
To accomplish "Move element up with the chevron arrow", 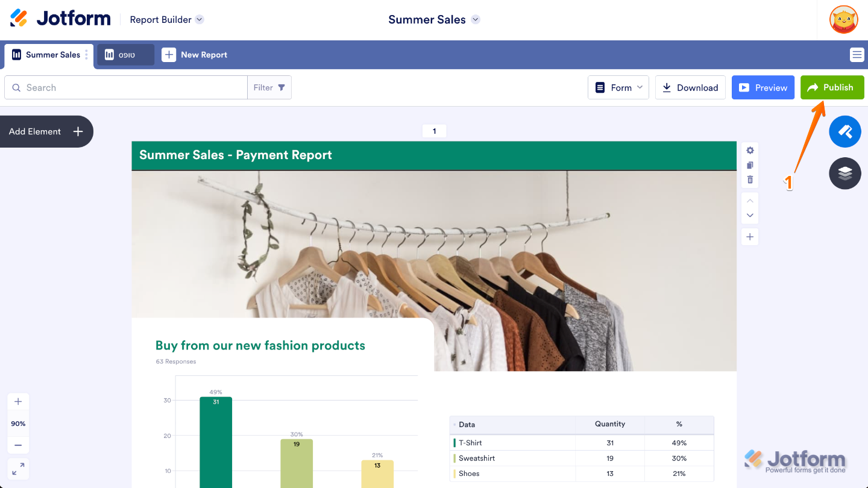I will pyautogui.click(x=749, y=201).
